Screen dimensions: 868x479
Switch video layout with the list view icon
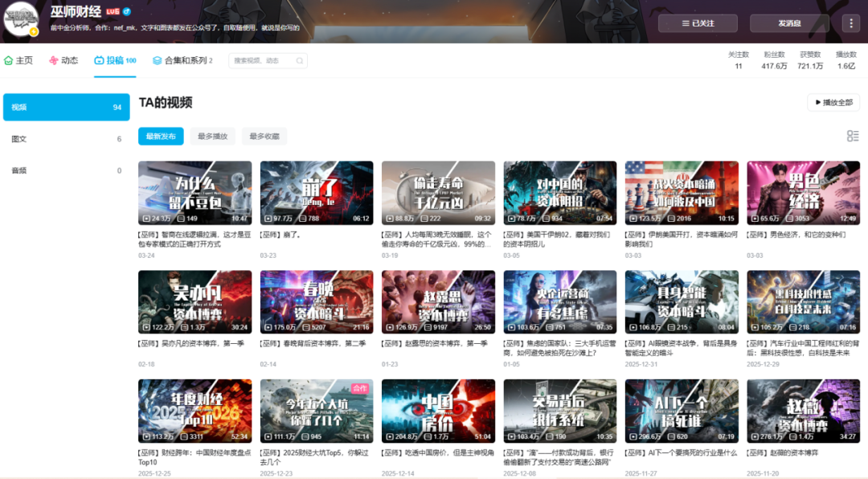click(x=853, y=136)
